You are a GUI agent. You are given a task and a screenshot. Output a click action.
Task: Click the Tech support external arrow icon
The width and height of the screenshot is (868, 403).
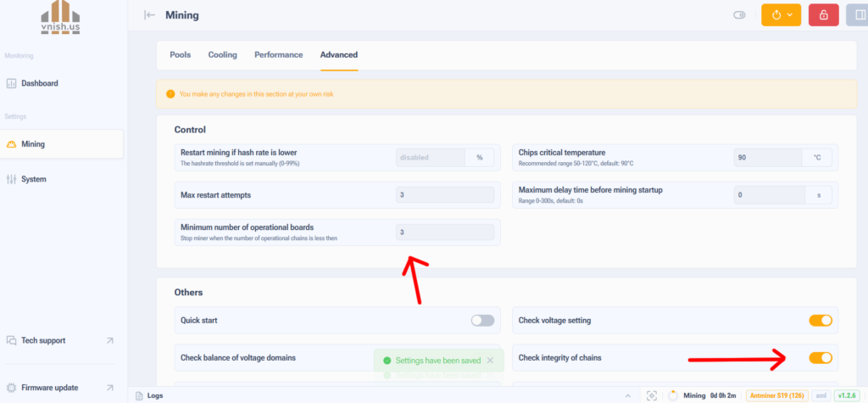pos(109,340)
